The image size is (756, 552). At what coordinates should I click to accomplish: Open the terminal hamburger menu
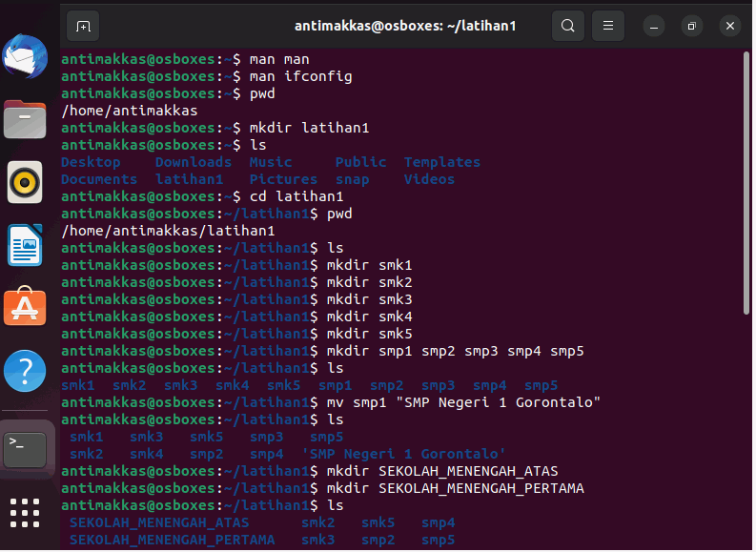click(610, 26)
